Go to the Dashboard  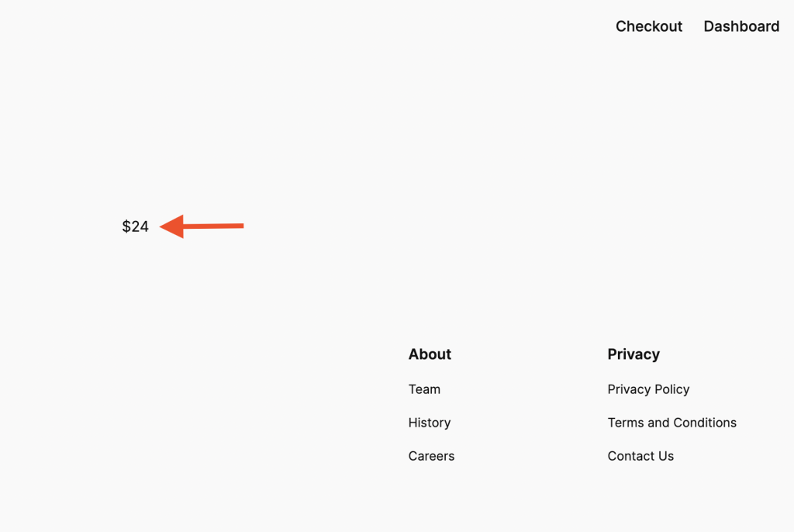741,26
